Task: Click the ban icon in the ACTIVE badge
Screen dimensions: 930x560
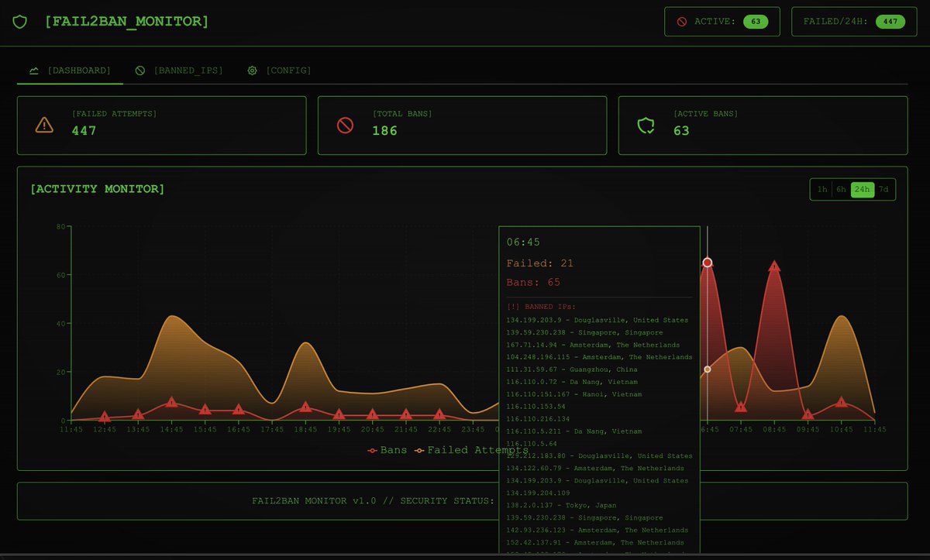Action: click(x=682, y=22)
